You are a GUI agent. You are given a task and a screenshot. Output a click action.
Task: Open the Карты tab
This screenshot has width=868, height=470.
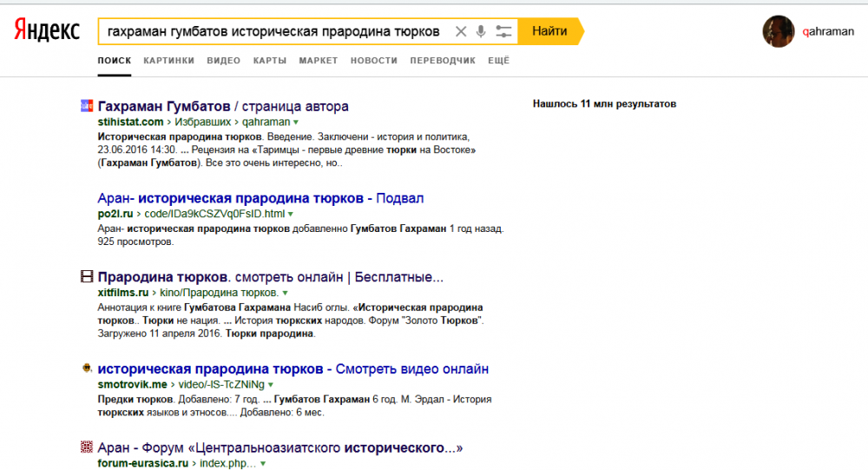coord(270,61)
